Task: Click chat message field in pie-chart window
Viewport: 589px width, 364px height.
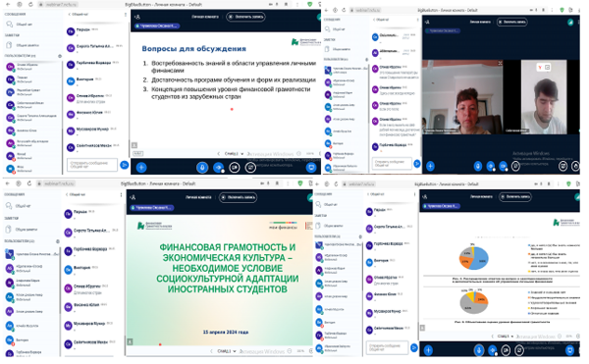Action: click(387, 347)
